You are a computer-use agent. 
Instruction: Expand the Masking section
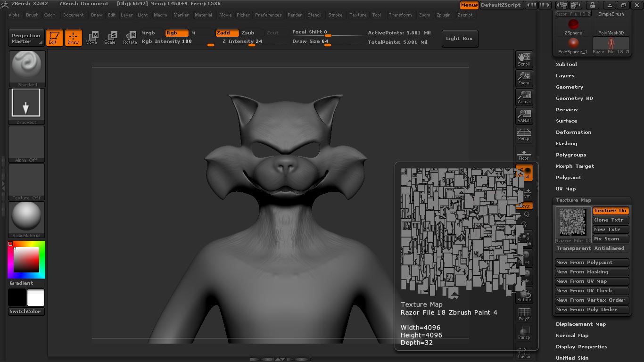point(566,144)
